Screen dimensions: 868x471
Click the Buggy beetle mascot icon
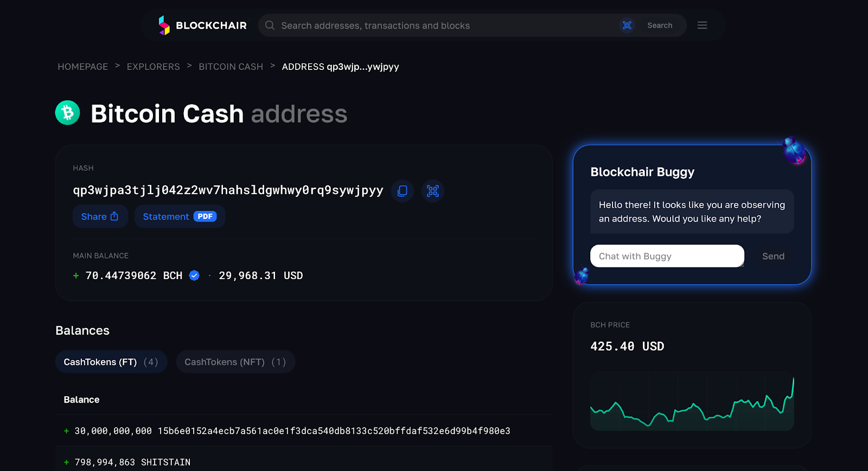pos(795,151)
